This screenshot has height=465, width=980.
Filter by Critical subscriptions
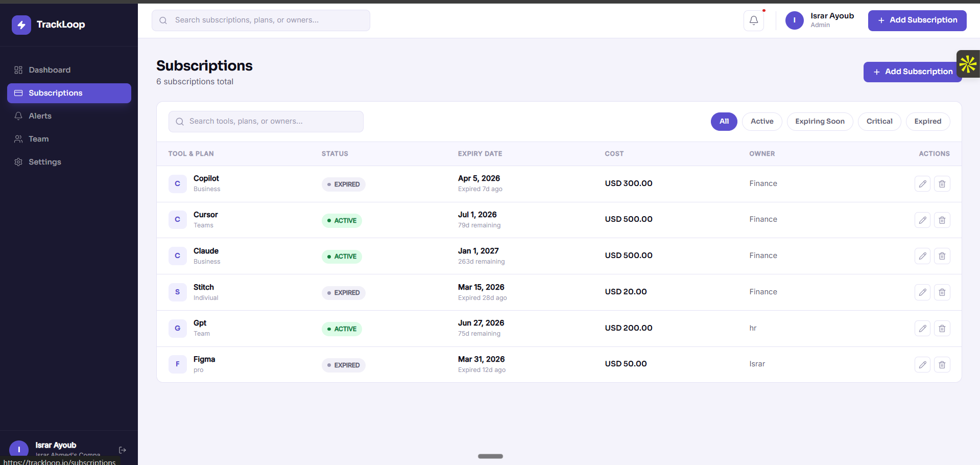(x=879, y=122)
